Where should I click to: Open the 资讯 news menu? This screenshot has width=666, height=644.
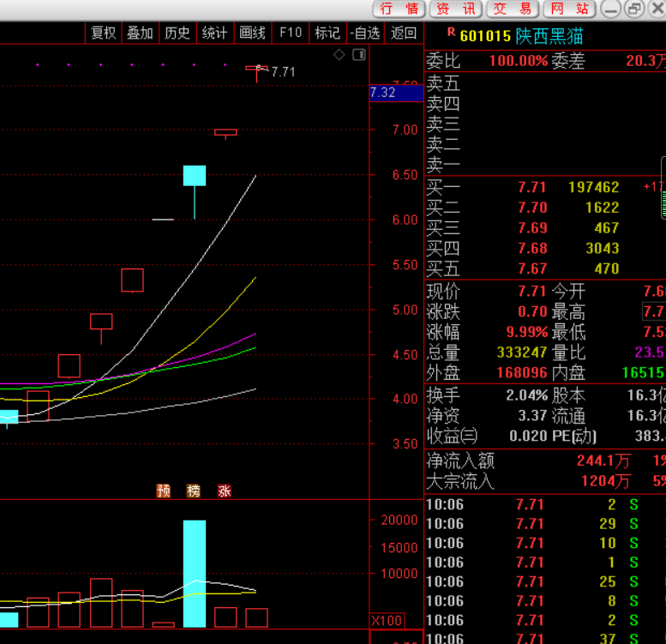[455, 9]
